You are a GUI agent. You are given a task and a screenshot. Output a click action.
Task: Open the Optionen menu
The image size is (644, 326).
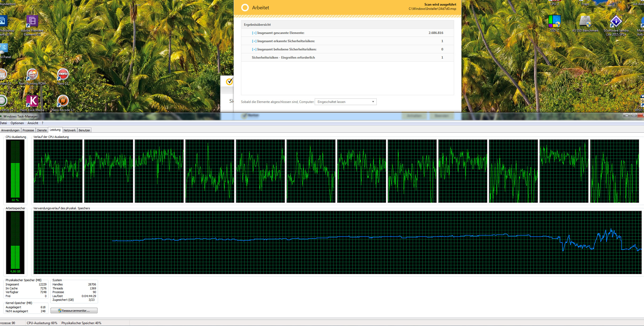[x=17, y=123]
